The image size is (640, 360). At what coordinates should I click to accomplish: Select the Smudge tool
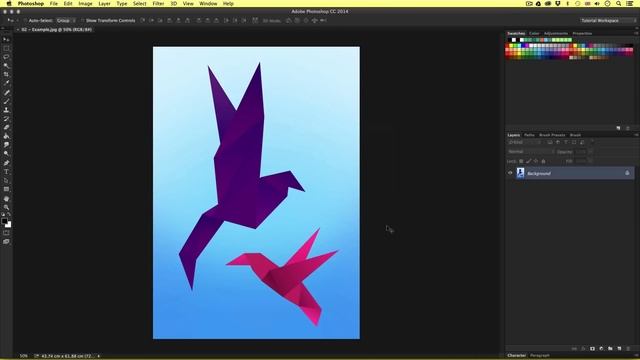[6, 145]
